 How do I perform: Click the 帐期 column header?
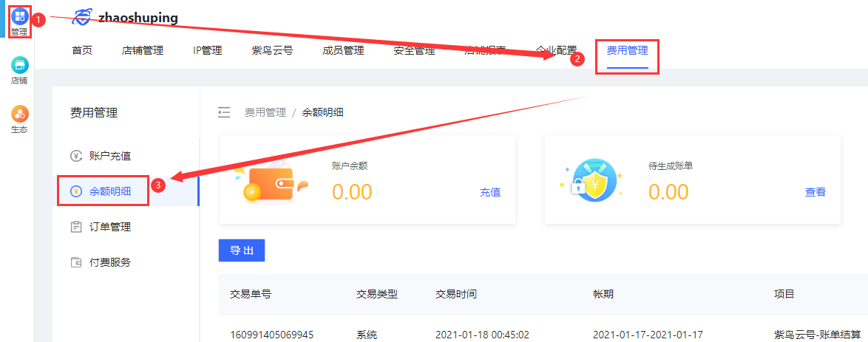coord(603,295)
